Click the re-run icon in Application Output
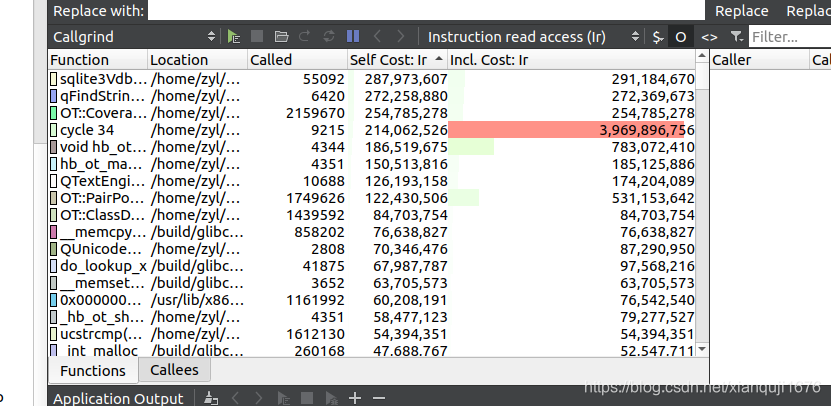Viewport: 831px width, 406px height. tap(284, 398)
